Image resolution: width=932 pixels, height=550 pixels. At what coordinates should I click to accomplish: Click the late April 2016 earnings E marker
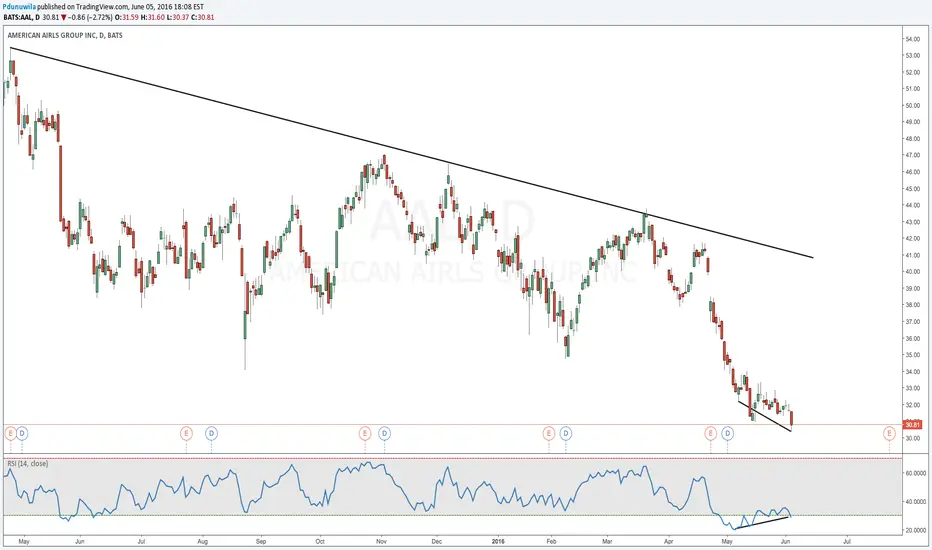coord(710,433)
